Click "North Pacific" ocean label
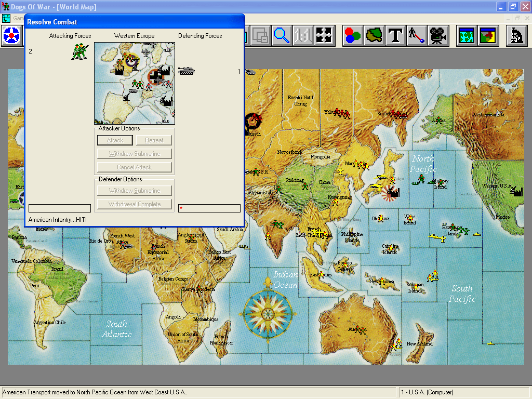This screenshot has height=399, width=532. (423, 164)
